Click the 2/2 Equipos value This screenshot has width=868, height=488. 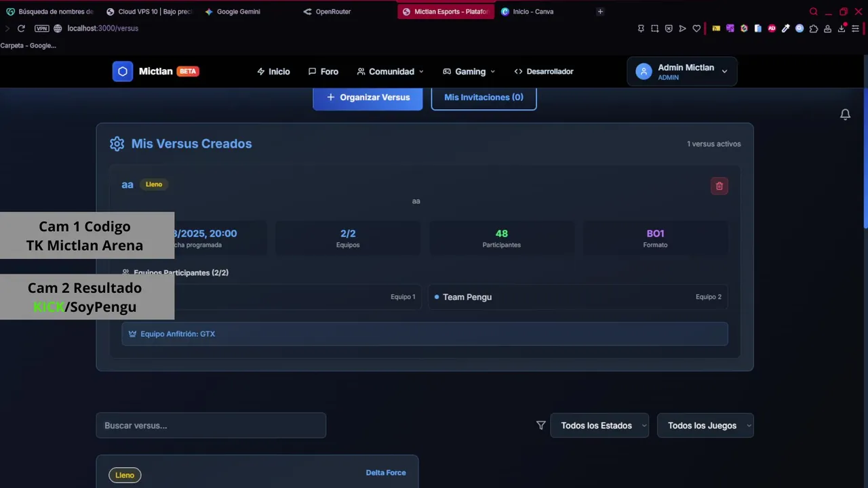click(x=348, y=233)
